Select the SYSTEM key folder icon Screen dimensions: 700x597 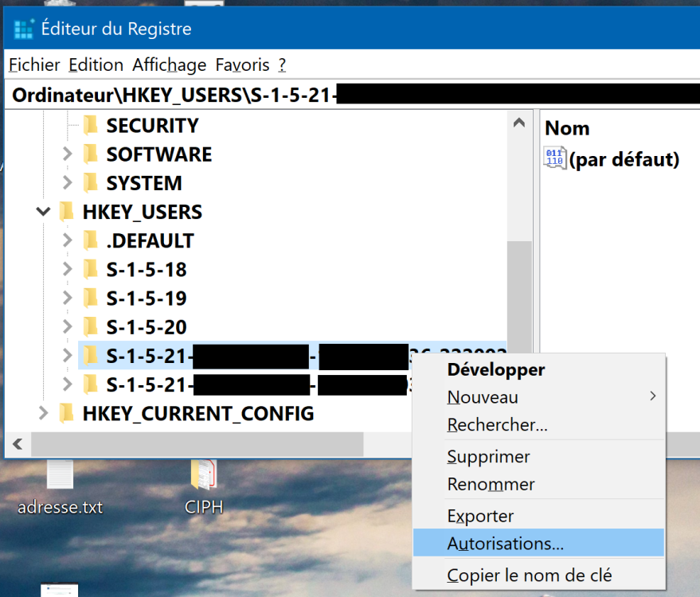[91, 182]
